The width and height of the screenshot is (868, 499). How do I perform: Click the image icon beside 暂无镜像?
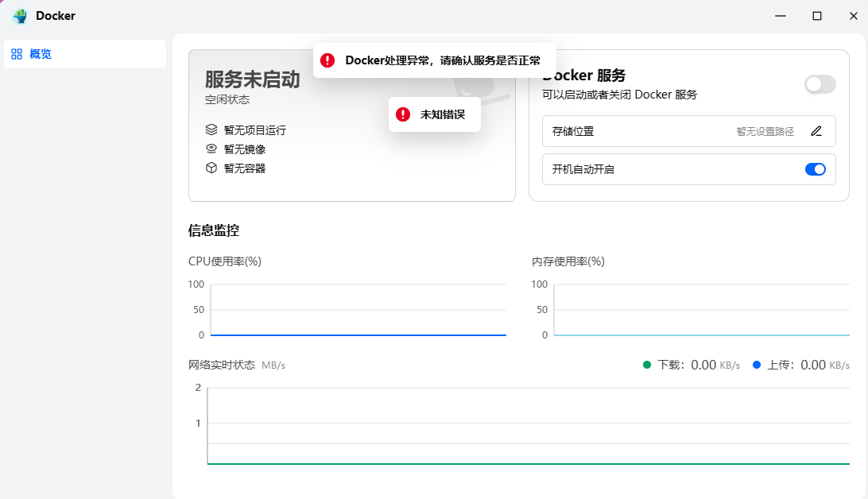(211, 149)
